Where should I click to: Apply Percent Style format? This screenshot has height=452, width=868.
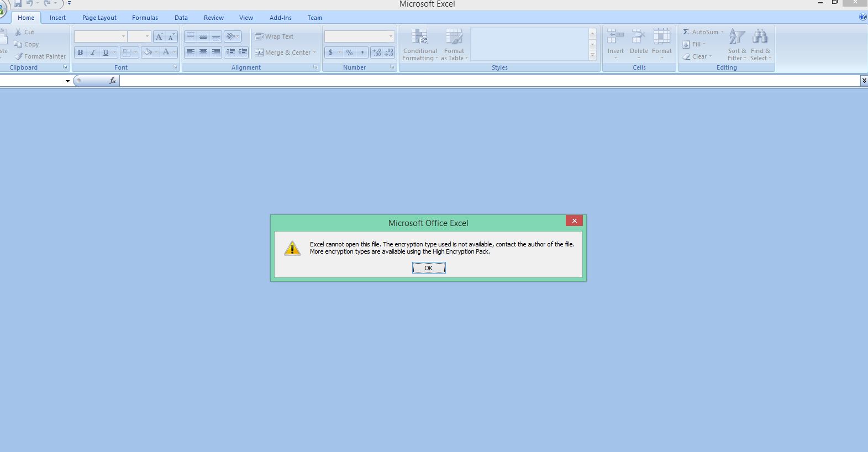click(349, 52)
